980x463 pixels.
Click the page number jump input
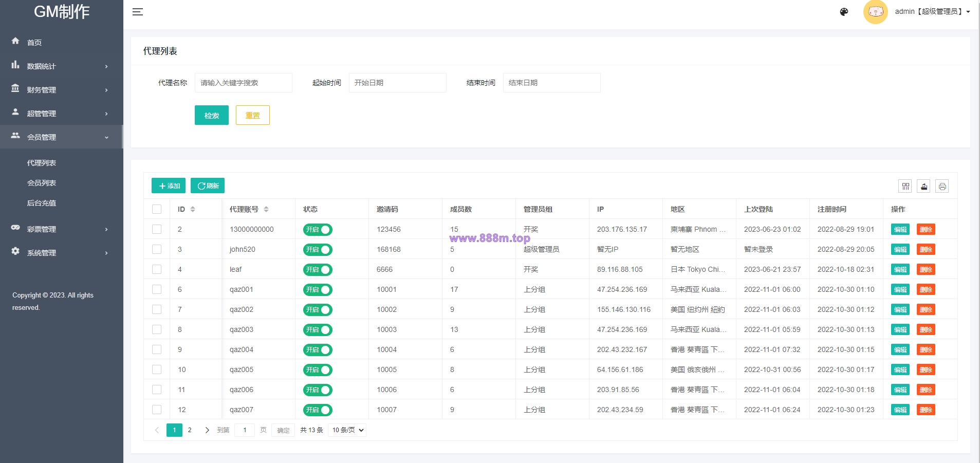pos(245,430)
